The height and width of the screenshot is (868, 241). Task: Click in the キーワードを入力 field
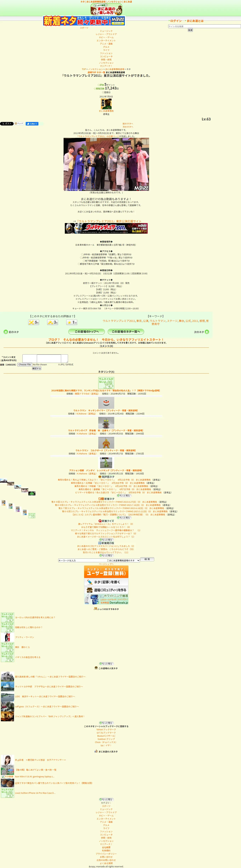click(x=83, y=560)
